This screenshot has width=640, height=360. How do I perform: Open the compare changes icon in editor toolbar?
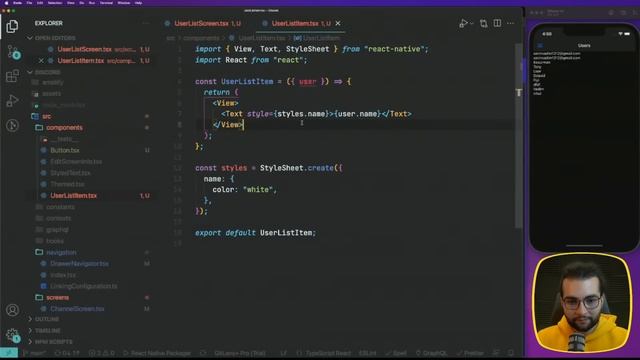coord(484,24)
